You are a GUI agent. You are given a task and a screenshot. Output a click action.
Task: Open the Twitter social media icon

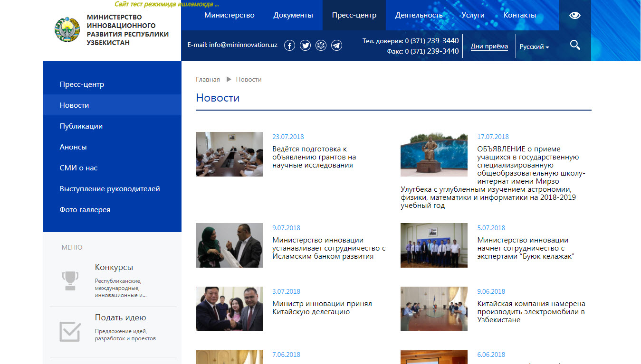click(305, 46)
